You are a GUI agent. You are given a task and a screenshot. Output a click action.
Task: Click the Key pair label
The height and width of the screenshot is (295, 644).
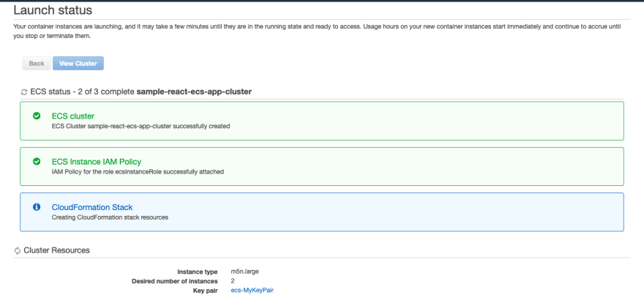point(204,291)
